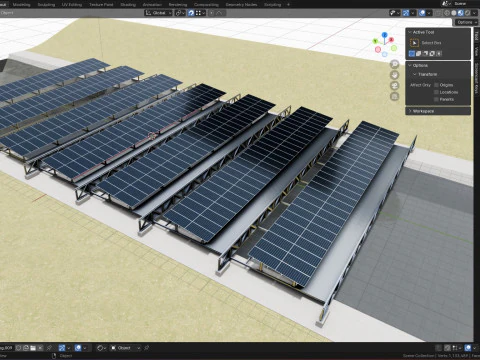The image size is (480, 360).
Task: Enable Affect Only Locations checkbox
Action: coord(436,92)
